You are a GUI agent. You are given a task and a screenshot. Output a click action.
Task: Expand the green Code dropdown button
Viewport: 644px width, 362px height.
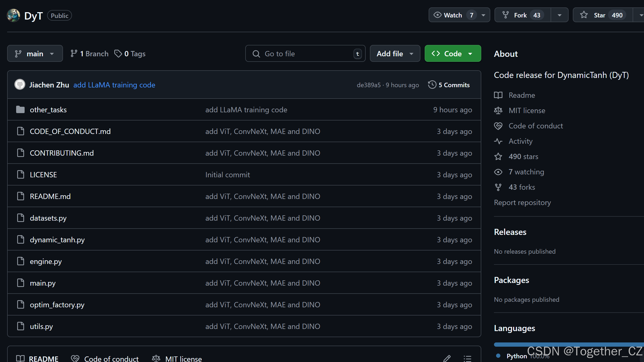click(x=453, y=54)
